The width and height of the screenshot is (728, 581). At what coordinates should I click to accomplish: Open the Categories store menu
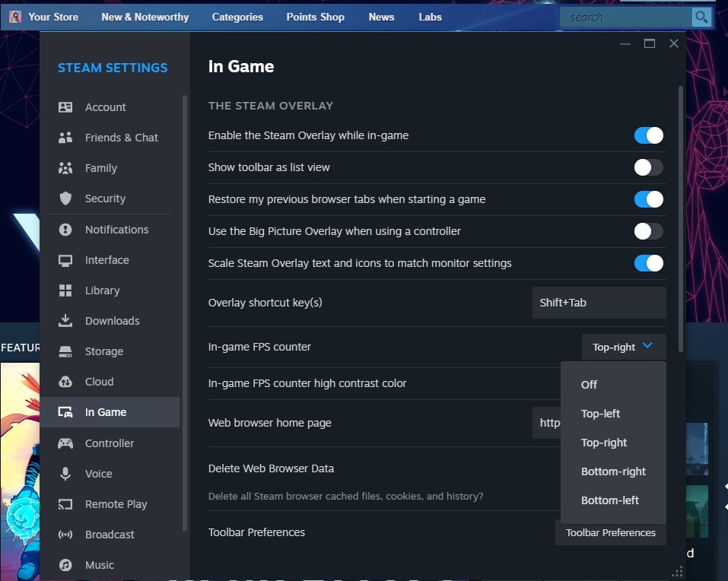[237, 17]
